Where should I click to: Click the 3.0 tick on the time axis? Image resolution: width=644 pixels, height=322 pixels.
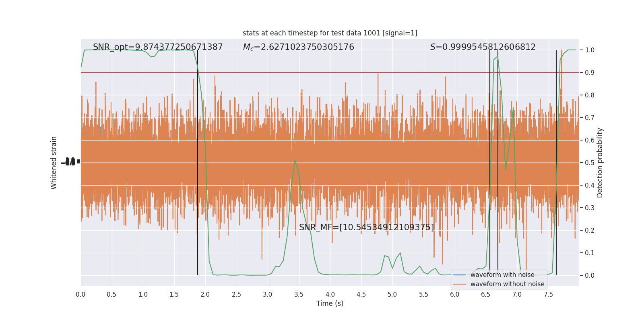268,295
